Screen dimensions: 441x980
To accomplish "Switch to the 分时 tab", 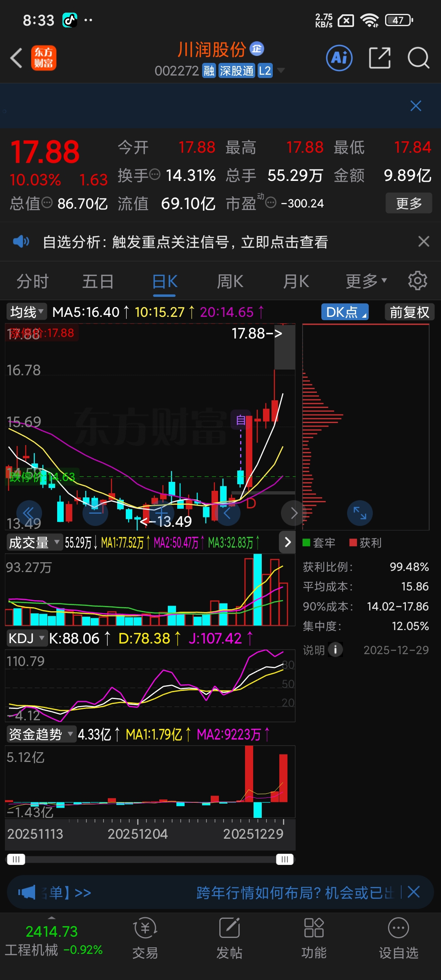I will pos(33,281).
